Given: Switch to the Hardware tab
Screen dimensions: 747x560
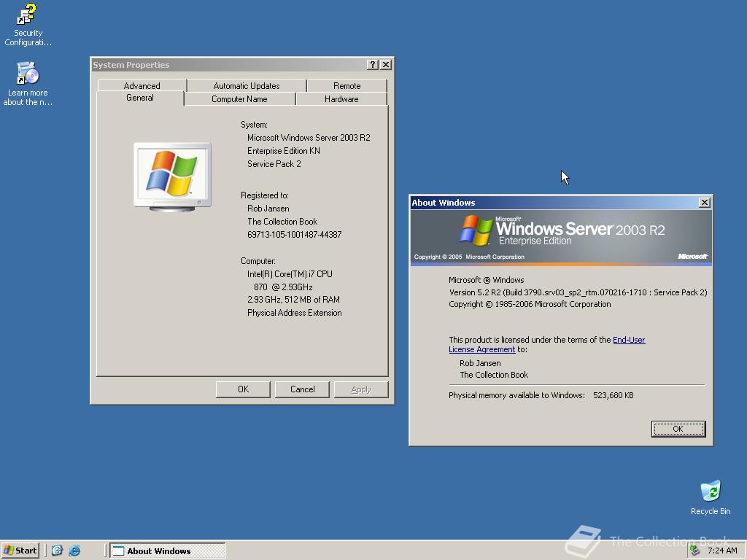Looking at the screenshot, I should tap(341, 99).
